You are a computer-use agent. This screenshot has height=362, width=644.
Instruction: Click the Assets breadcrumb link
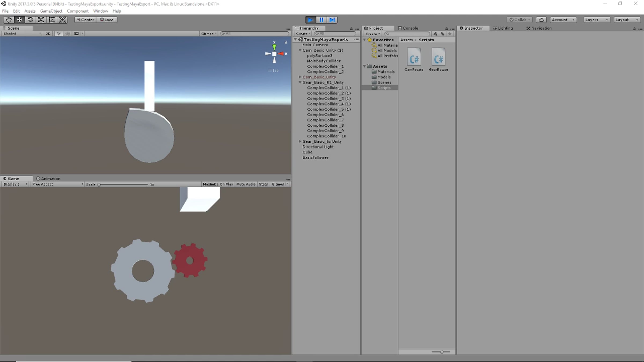click(406, 40)
